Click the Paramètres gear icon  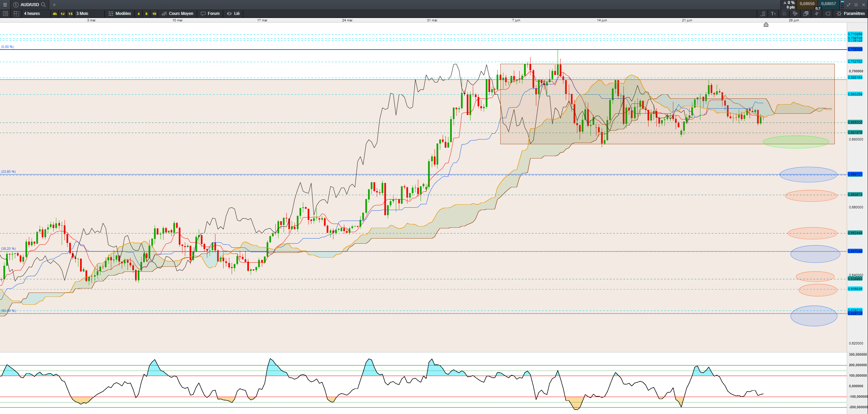(x=839, y=14)
